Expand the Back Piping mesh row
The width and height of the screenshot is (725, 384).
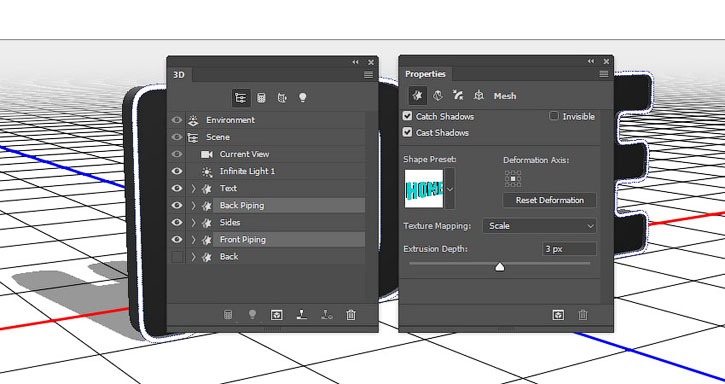(x=194, y=205)
